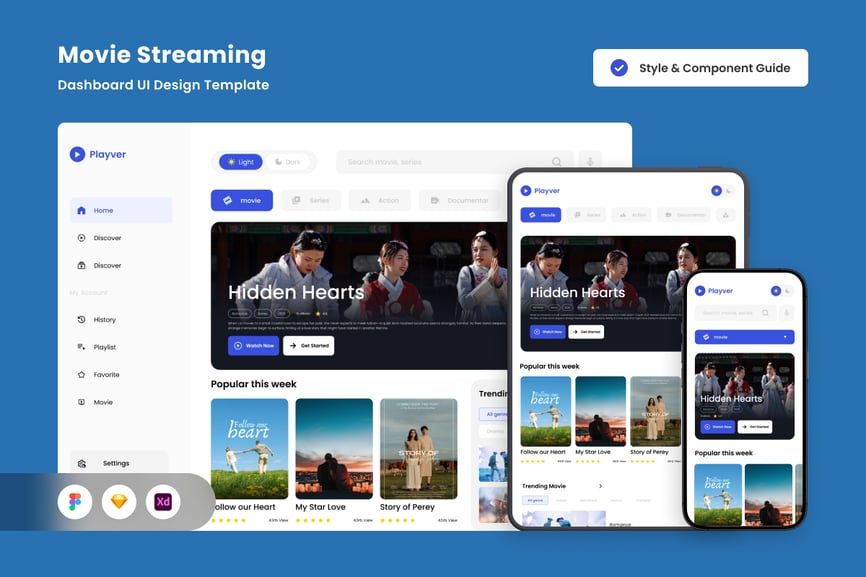Screen dimensions: 866x577
Task: Open the My Star Love poster on desktop
Action: click(x=334, y=449)
